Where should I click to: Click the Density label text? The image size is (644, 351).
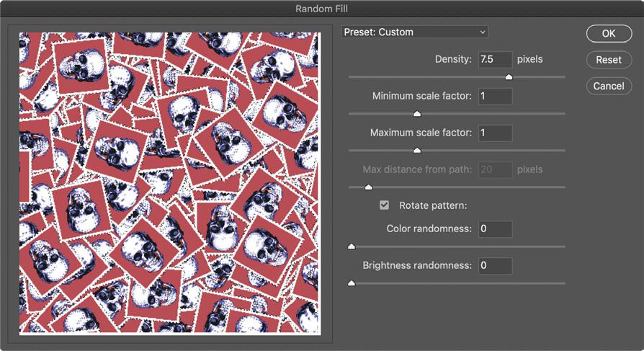tap(453, 59)
